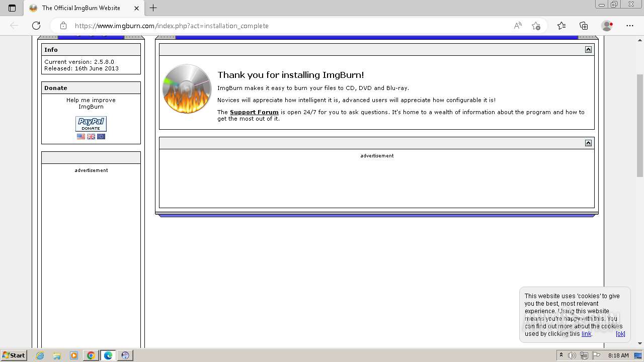Viewport: 644px width, 362px height.
Task: Follow the Support Forum link
Action: click(254, 112)
